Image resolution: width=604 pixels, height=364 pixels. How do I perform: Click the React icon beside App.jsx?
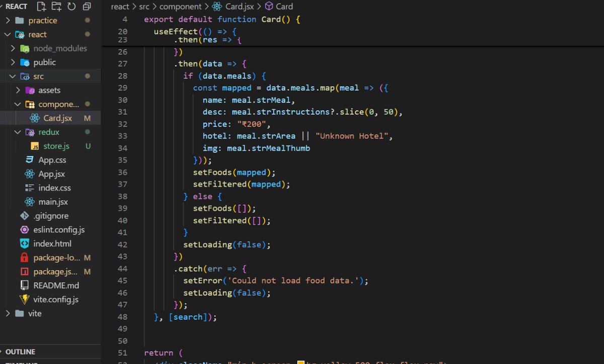point(30,174)
